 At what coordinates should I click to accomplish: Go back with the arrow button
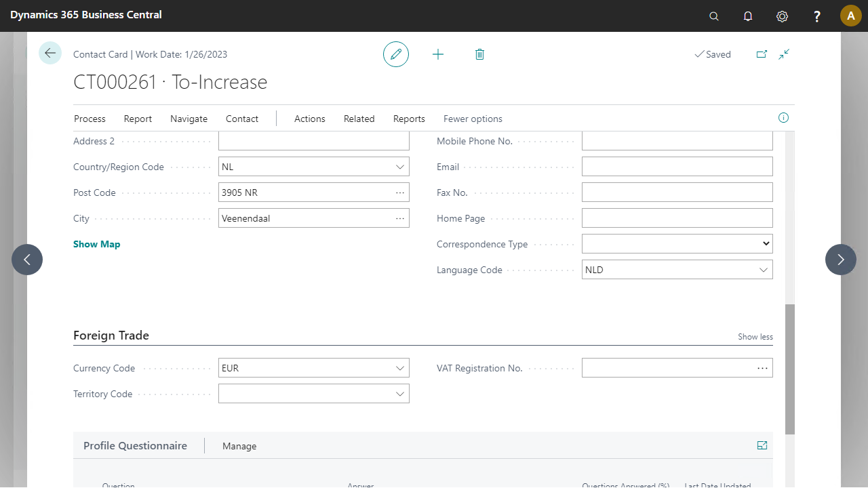point(50,53)
